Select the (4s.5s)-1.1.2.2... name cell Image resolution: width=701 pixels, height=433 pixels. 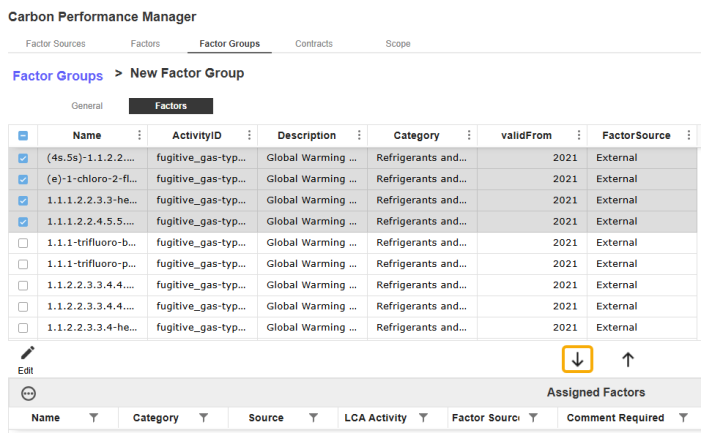pyautogui.click(x=93, y=158)
